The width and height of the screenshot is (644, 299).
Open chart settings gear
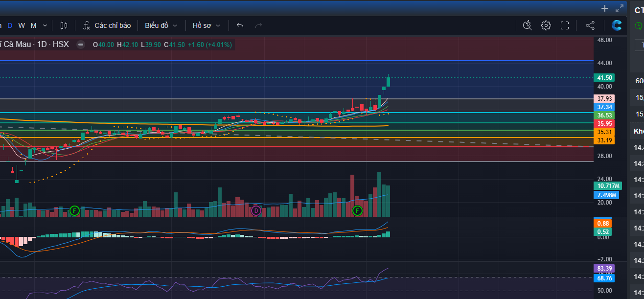pyautogui.click(x=546, y=25)
